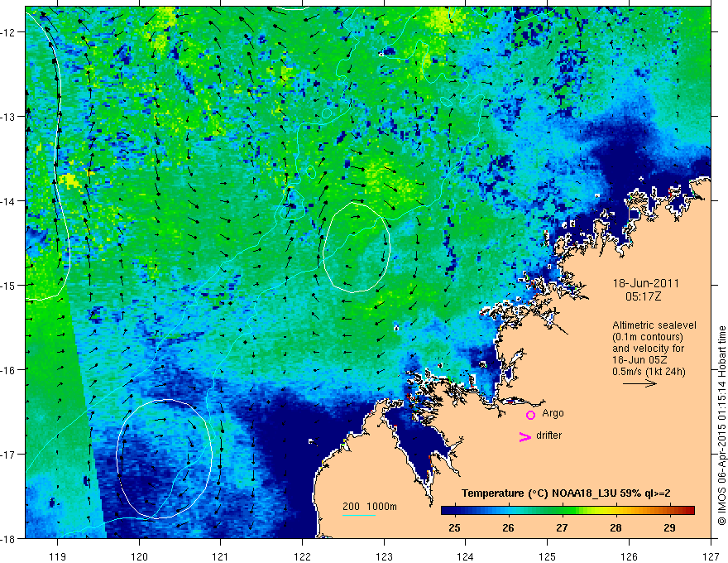The width and height of the screenshot is (728, 563).
Task: Click the '200 1000m' depth contour label
Action: tap(370, 507)
